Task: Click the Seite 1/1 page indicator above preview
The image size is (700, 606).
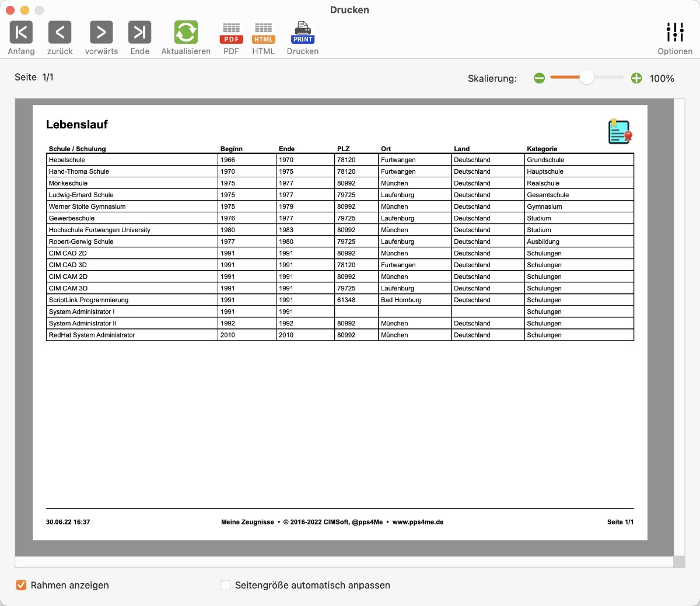Action: click(x=34, y=77)
